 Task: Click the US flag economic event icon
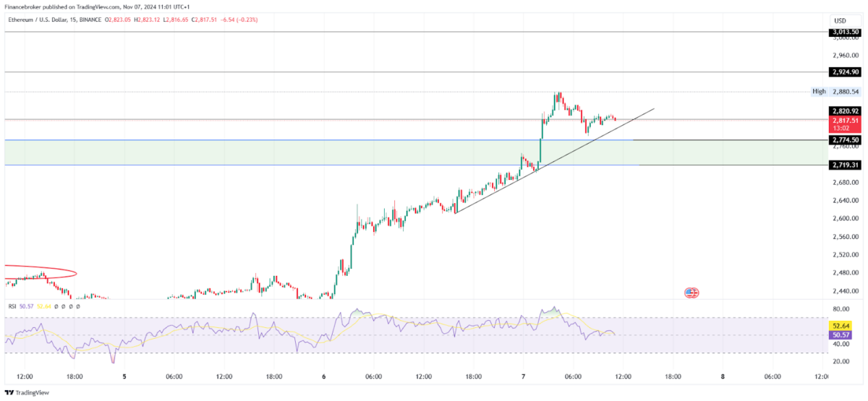tap(691, 293)
